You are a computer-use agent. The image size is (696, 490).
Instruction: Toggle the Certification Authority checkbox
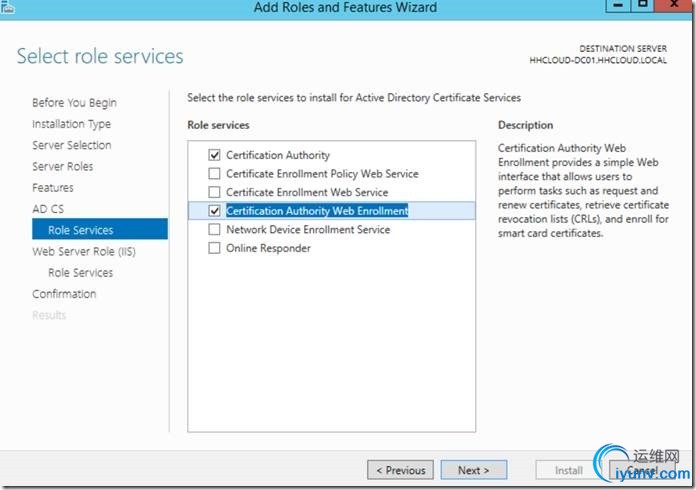214,156
